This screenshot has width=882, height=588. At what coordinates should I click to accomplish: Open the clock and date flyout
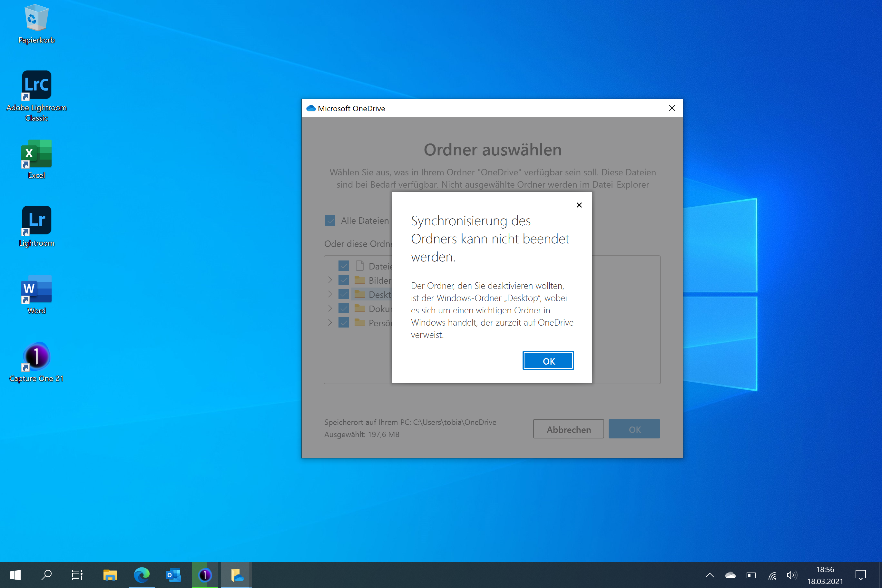point(825,575)
